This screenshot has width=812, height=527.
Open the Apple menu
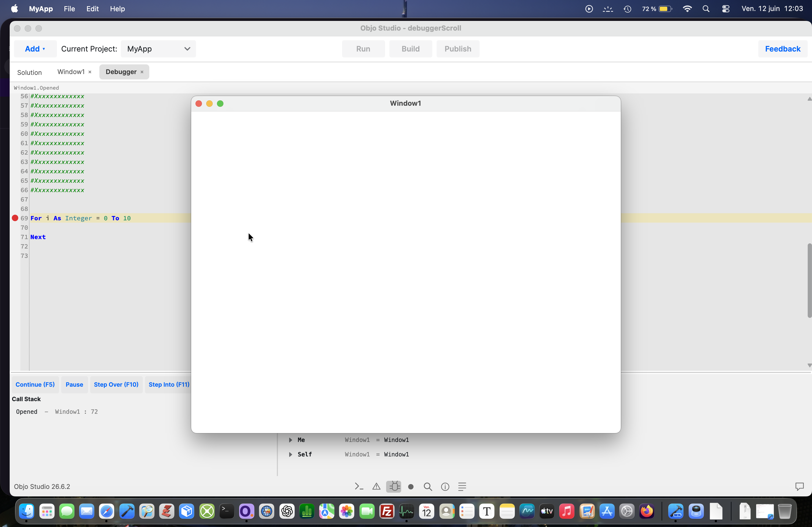[15, 9]
